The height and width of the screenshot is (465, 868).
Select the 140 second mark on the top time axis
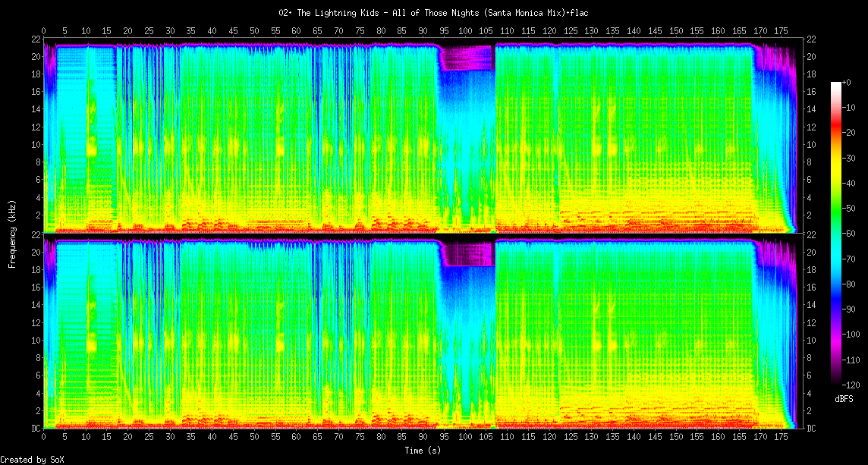(632, 31)
